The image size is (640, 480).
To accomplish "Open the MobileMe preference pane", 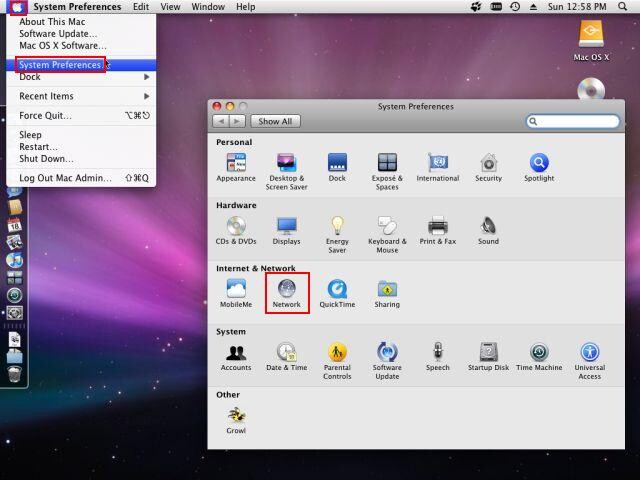I will pos(236,293).
